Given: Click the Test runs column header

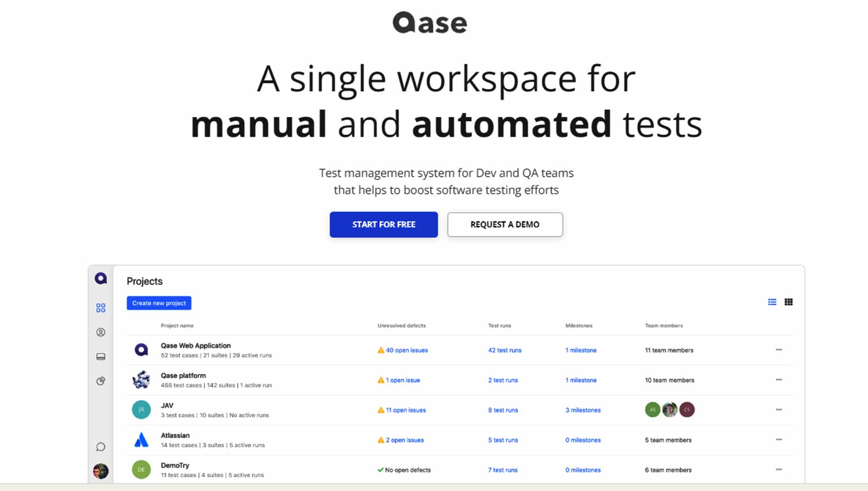Looking at the screenshot, I should [x=499, y=326].
